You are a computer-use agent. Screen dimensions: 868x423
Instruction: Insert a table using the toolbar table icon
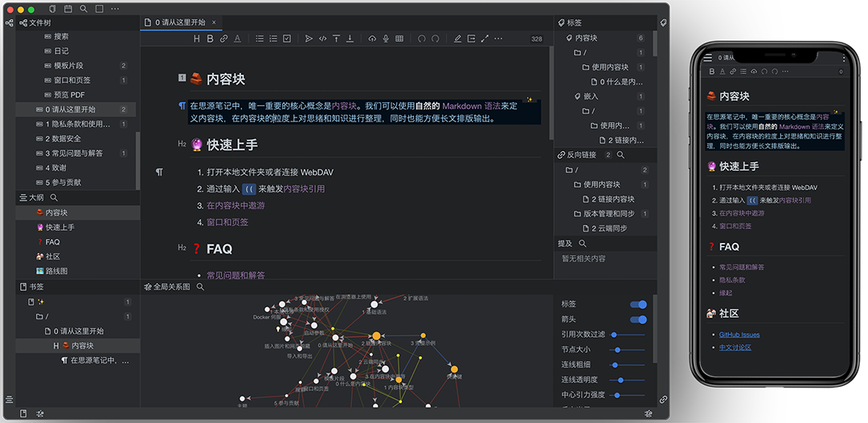tap(399, 39)
